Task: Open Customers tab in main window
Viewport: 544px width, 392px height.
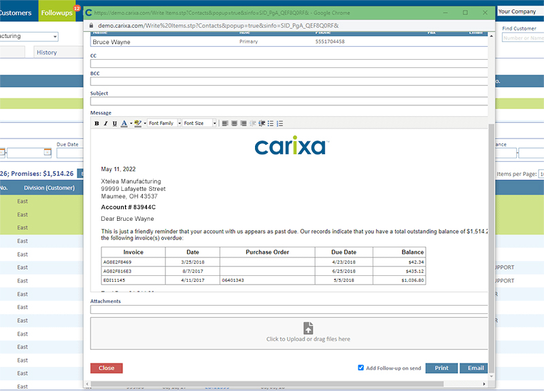Action: 16,13
